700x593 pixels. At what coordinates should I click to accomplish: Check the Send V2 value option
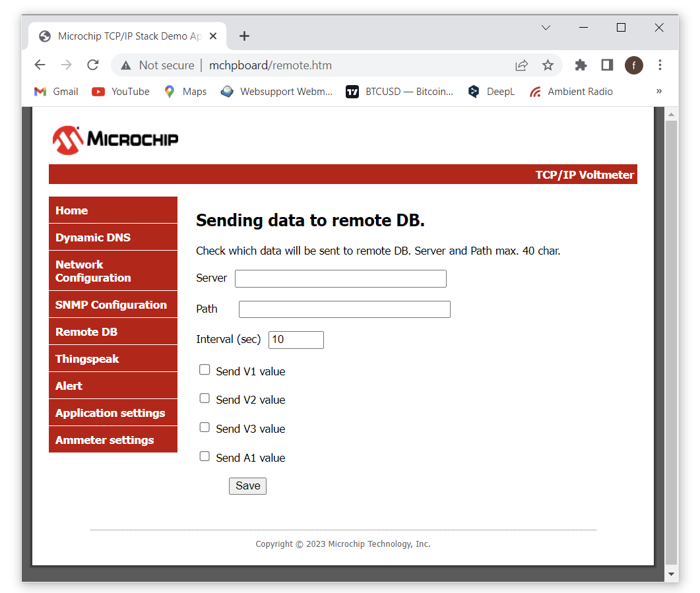[205, 398]
